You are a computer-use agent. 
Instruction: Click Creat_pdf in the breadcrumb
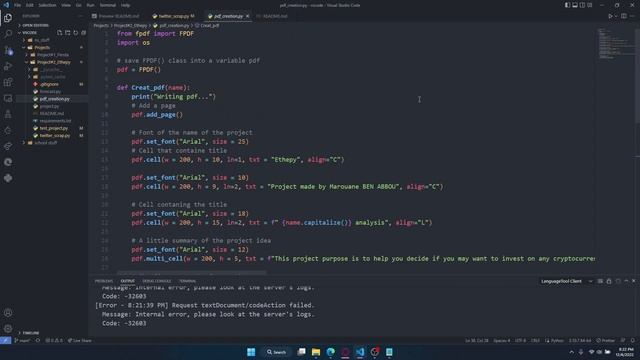(x=210, y=26)
